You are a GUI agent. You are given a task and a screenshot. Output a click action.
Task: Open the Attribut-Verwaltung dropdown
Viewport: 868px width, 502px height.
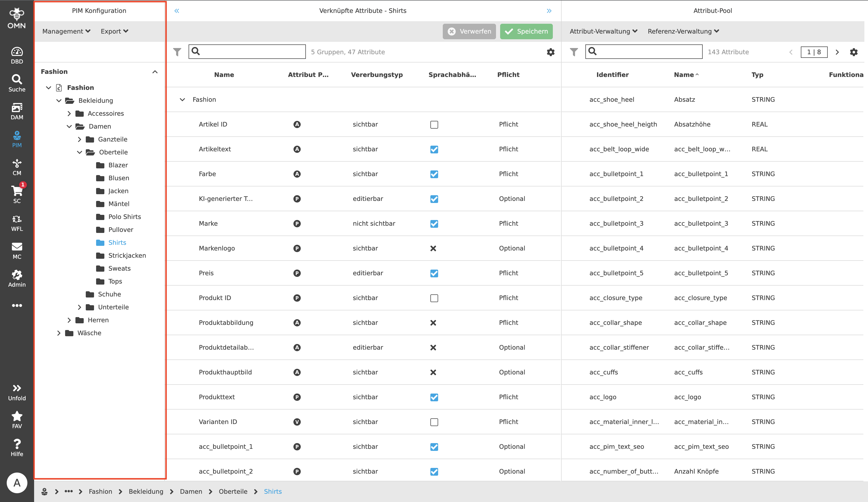(603, 31)
